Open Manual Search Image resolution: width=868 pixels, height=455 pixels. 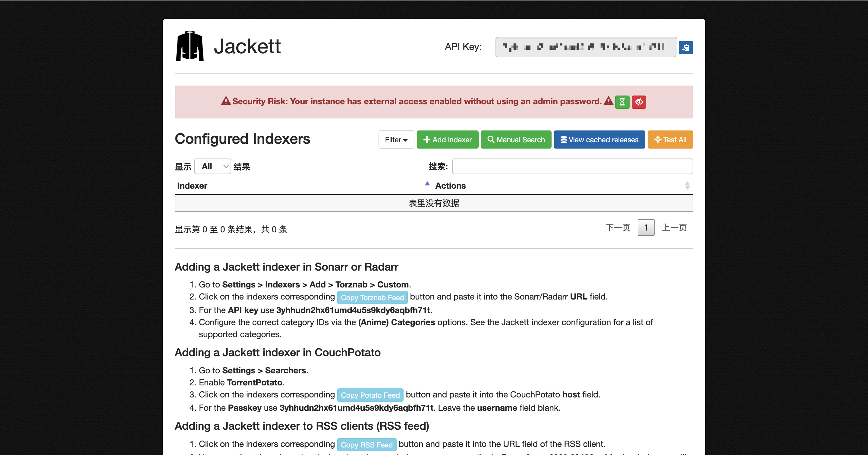(516, 140)
